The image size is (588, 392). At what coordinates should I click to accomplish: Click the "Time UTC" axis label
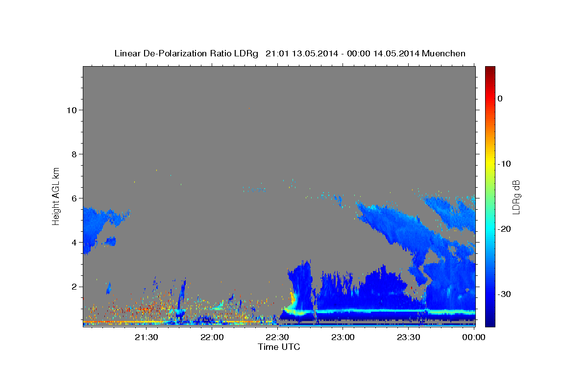(x=279, y=347)
